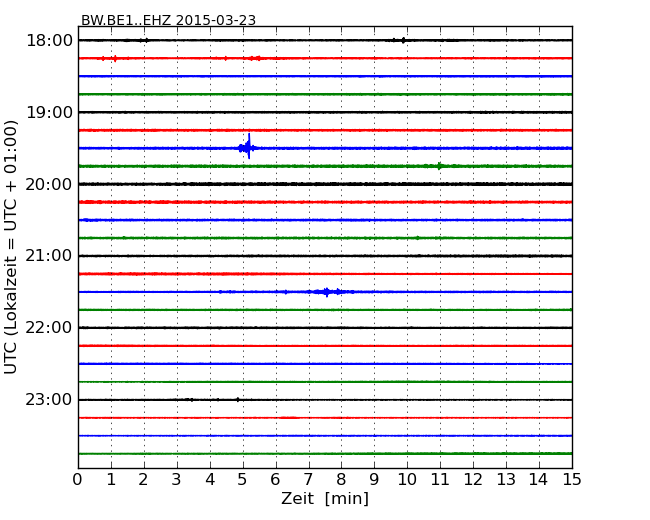This screenshot has height=520, width=650.
Task: Click the plot title BW.BE1..EHZ 2015-03-23
Action: coord(168,20)
